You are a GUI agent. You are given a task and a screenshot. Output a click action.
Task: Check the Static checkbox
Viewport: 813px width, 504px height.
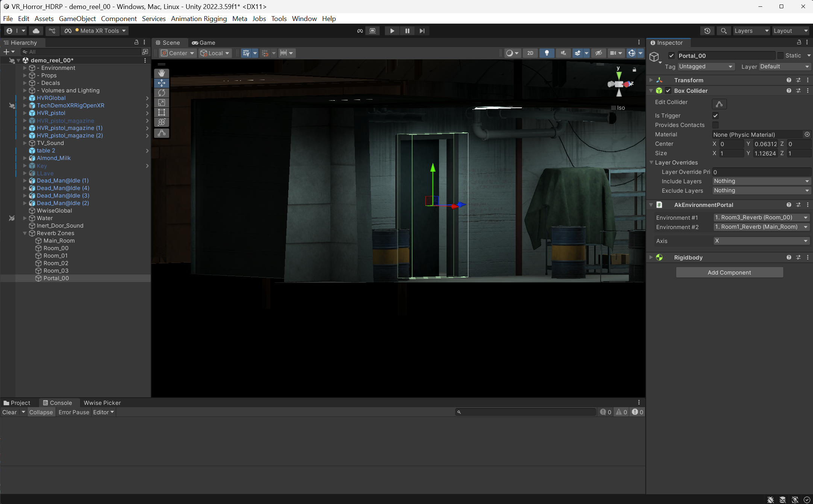pyautogui.click(x=781, y=56)
